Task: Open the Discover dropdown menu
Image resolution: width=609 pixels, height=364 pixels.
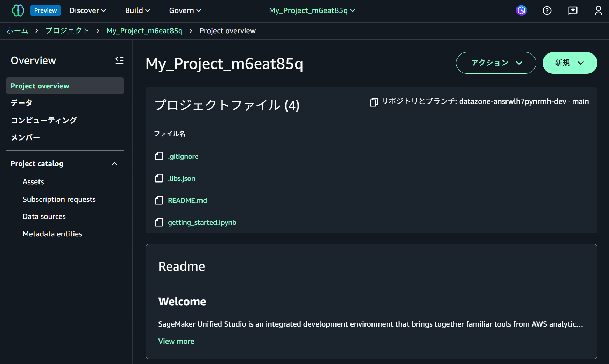Action: tap(88, 10)
